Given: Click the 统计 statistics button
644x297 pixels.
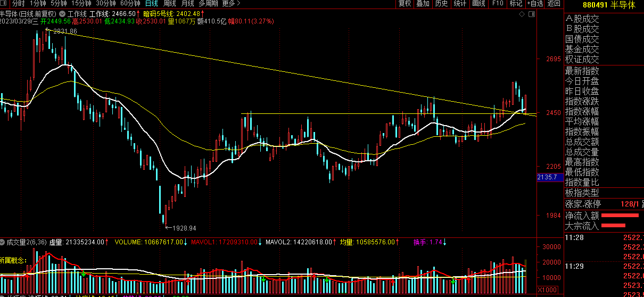Looking at the screenshot, I should (460, 3).
